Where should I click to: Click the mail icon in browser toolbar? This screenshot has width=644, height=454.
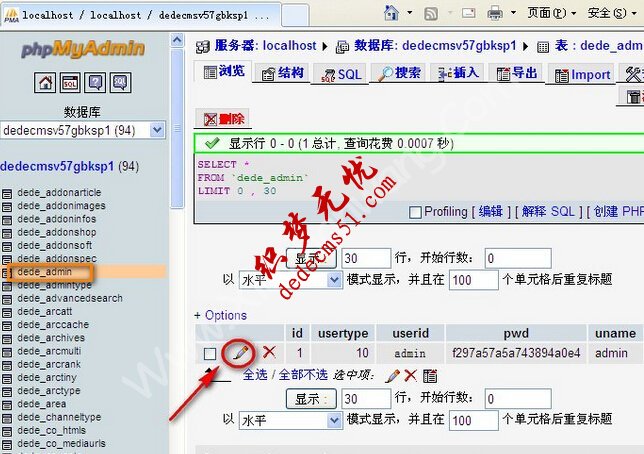click(x=469, y=14)
